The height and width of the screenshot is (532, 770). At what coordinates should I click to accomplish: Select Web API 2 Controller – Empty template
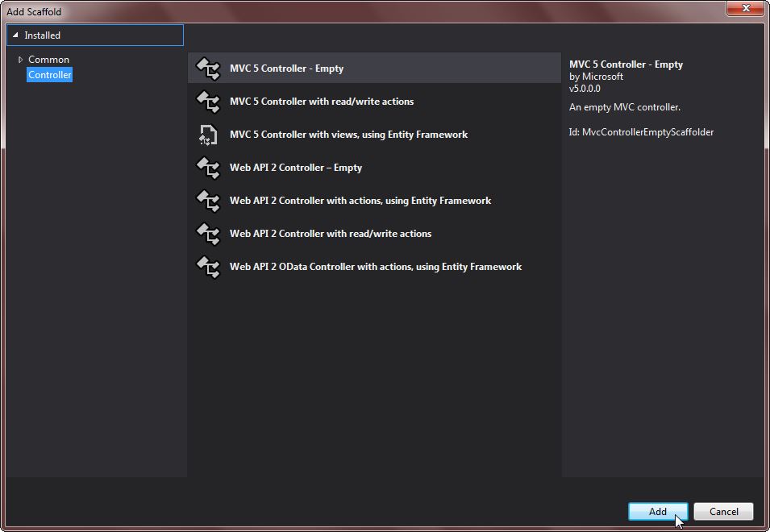pos(295,168)
